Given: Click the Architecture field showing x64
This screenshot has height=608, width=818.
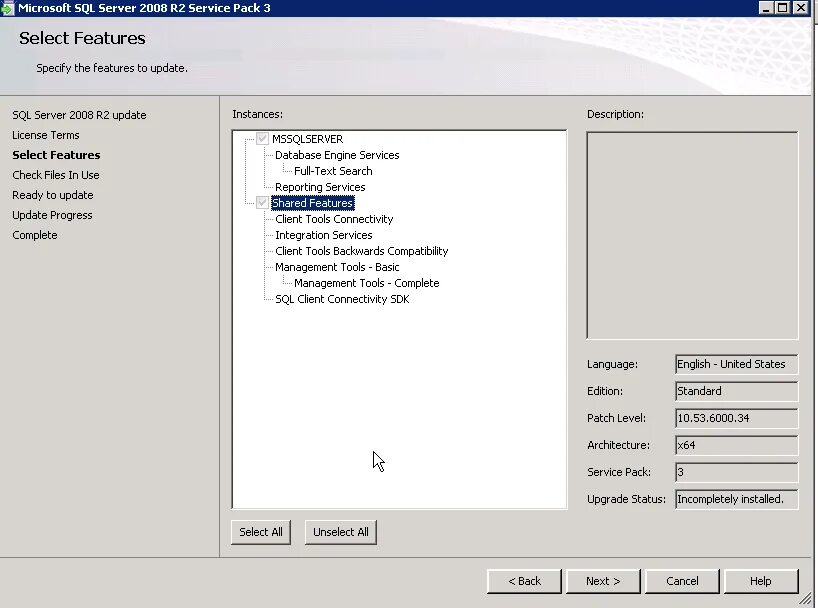Looking at the screenshot, I should click(736, 445).
